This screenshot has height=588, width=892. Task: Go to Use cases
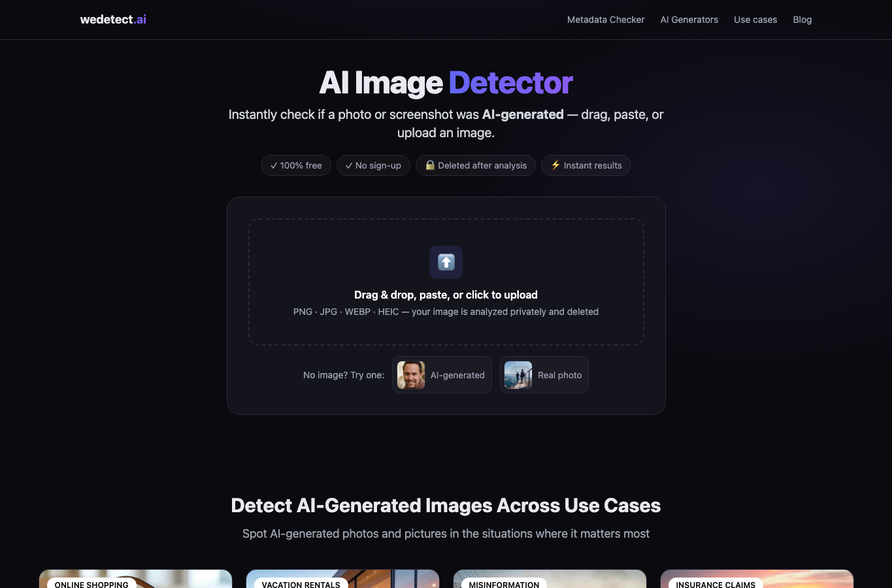755,20
